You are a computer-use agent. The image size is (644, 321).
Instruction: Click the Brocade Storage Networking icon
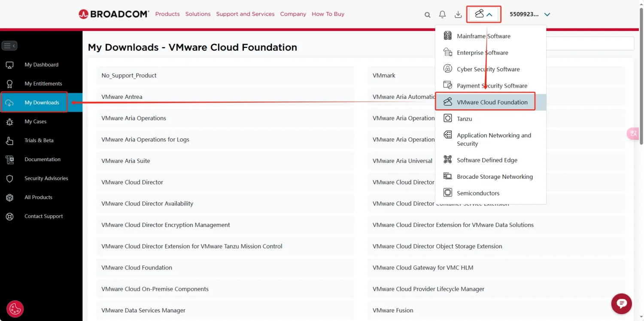pos(448,176)
